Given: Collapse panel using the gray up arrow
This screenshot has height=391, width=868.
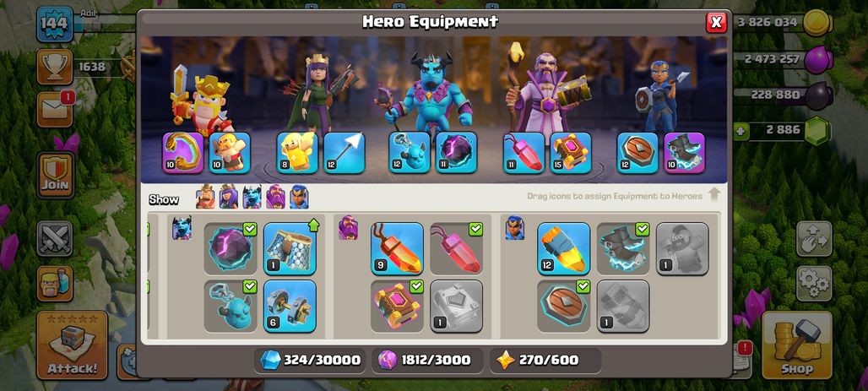Looking at the screenshot, I should pos(714,194).
